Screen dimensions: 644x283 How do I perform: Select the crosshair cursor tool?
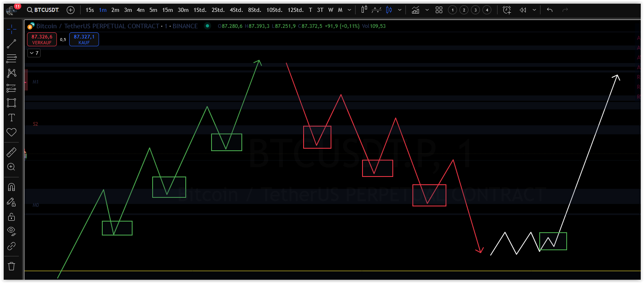click(11, 29)
